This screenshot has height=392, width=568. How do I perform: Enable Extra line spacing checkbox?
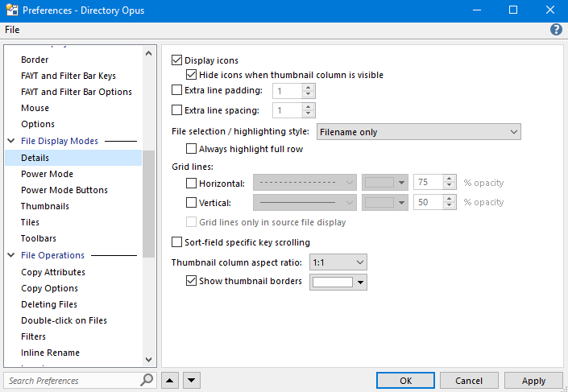pos(176,109)
